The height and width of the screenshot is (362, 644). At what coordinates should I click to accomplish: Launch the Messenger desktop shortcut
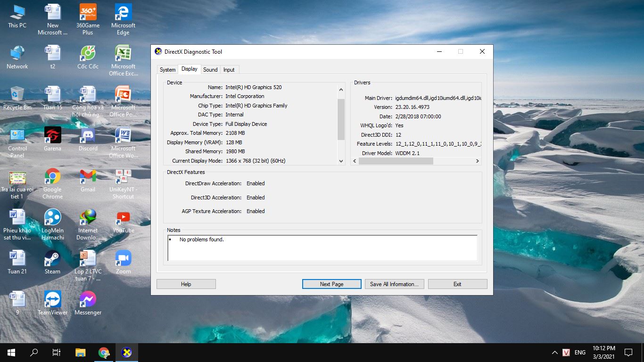(x=88, y=300)
